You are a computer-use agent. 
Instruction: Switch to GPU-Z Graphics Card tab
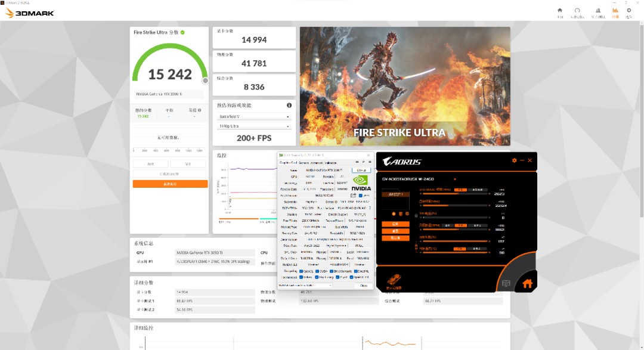[289, 163]
